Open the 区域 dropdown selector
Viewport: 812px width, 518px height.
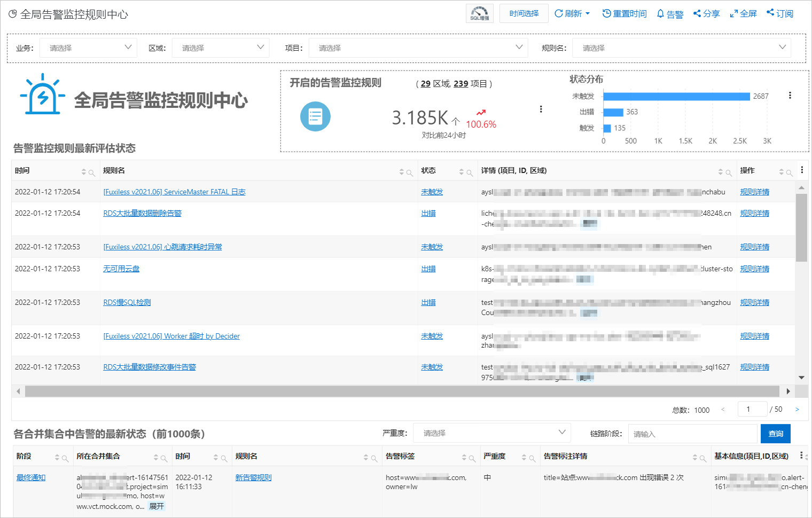221,48
